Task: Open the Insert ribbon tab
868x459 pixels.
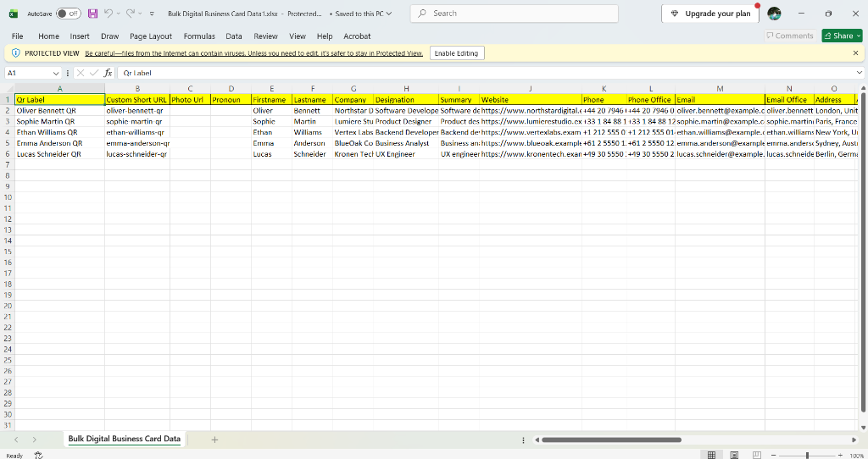Action: point(80,36)
